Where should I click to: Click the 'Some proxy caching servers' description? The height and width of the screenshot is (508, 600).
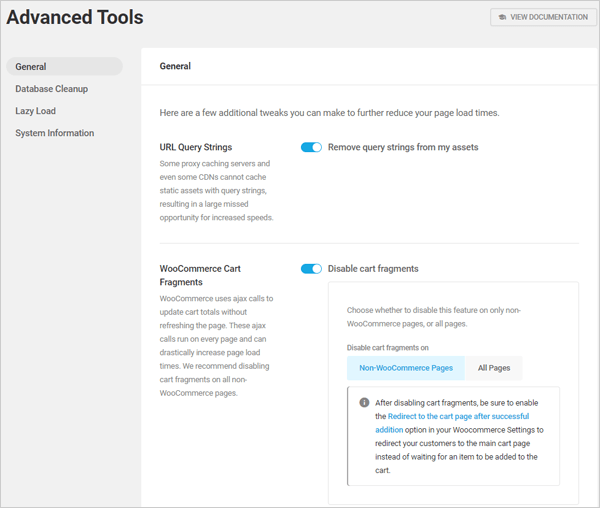click(x=217, y=190)
